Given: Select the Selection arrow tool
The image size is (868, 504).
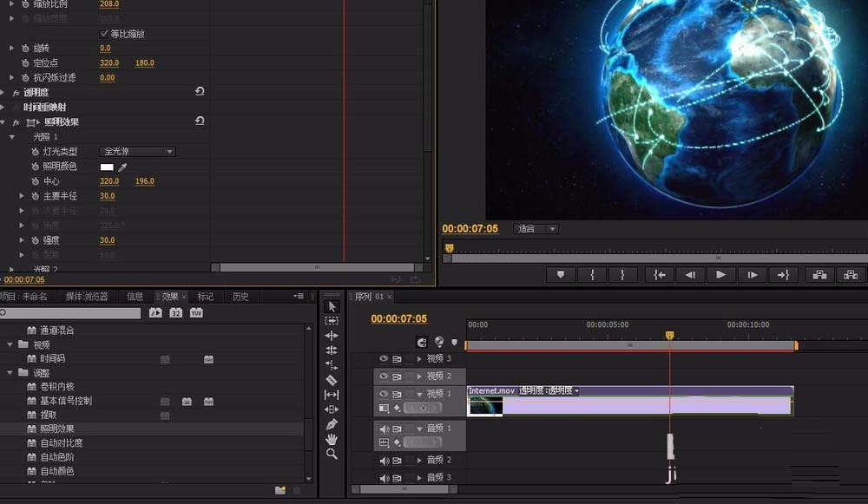Looking at the screenshot, I should 332,306.
